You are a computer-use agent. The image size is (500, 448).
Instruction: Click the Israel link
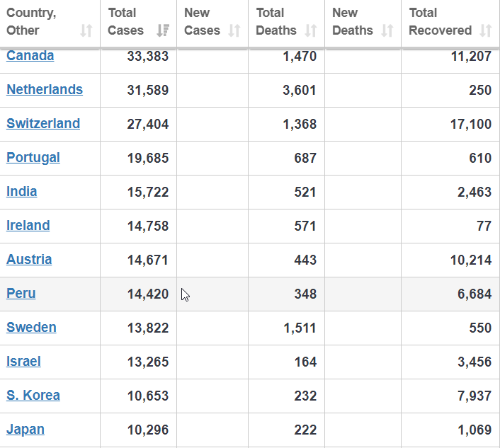pos(23,362)
